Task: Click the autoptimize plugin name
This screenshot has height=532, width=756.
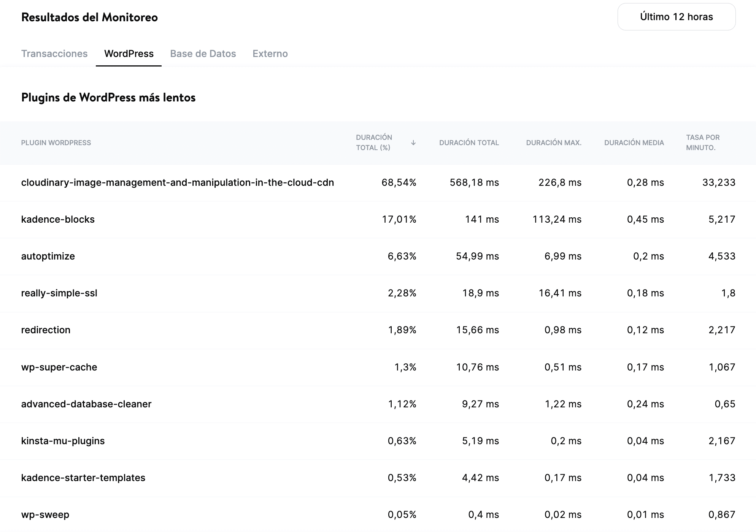Action: pos(48,256)
